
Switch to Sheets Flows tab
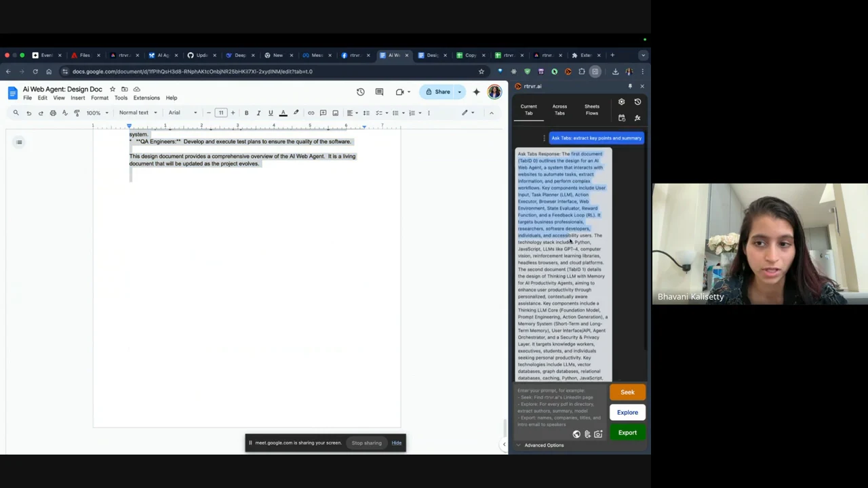[592, 110]
